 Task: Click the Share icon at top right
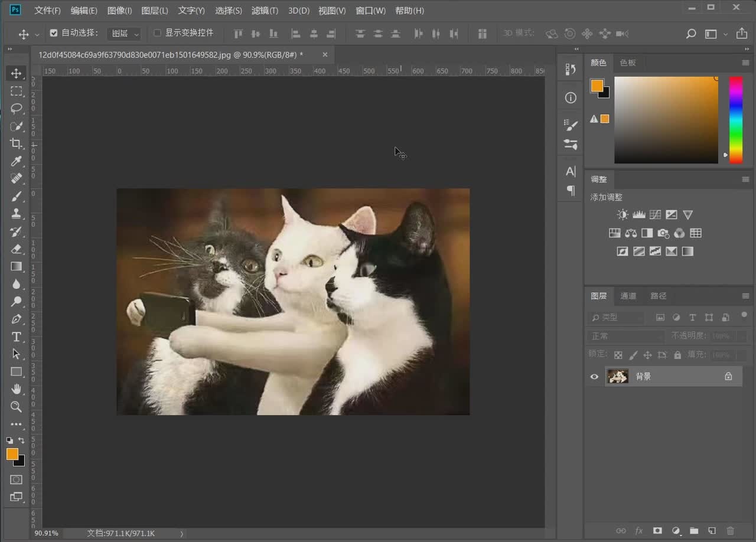point(742,34)
